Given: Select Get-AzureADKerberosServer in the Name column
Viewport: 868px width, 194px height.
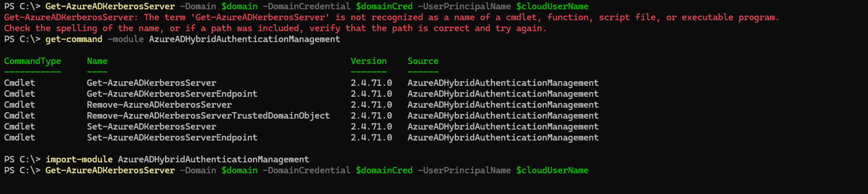Looking at the screenshot, I should click(151, 83).
